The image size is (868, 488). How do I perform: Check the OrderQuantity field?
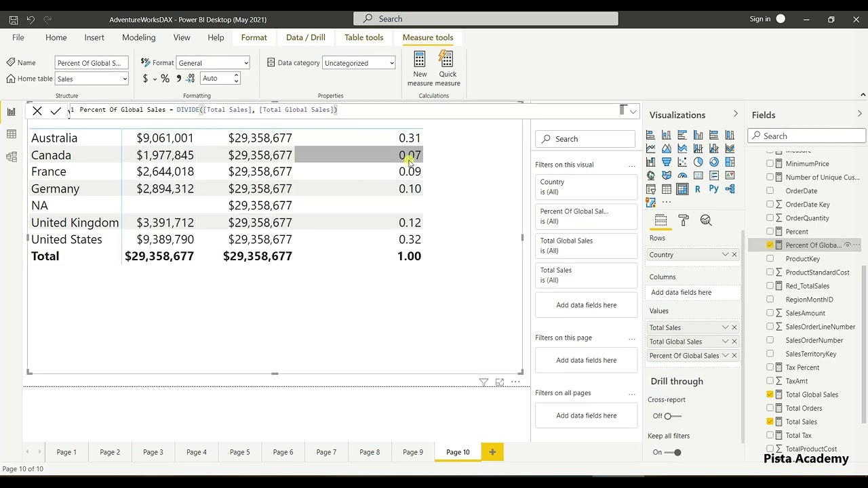770,218
